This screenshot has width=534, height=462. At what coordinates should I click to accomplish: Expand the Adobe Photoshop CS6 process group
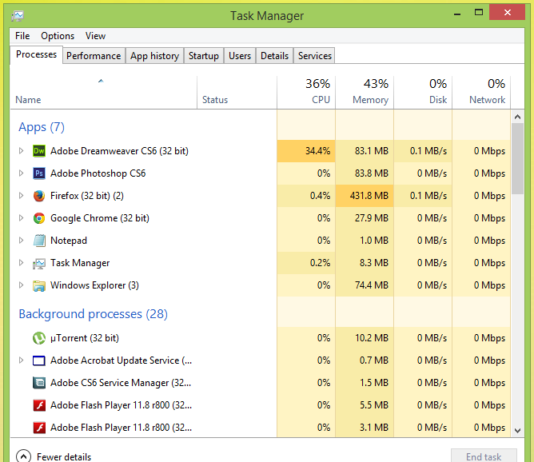point(21,173)
